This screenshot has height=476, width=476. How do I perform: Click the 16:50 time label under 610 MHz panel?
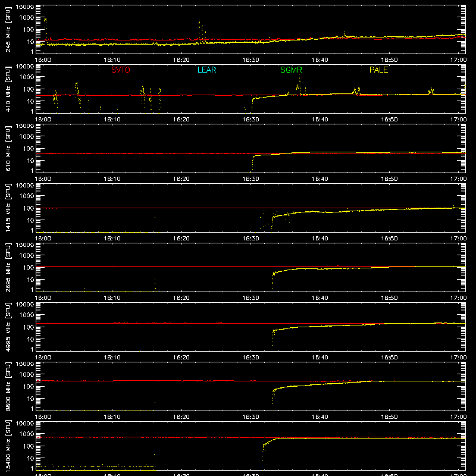[389, 179]
